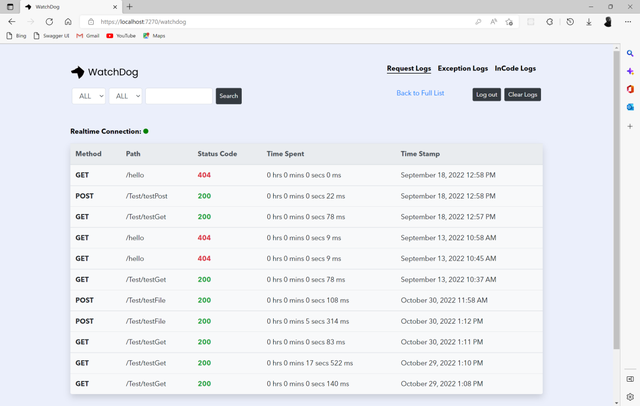Open browser home page icon

tap(67, 21)
